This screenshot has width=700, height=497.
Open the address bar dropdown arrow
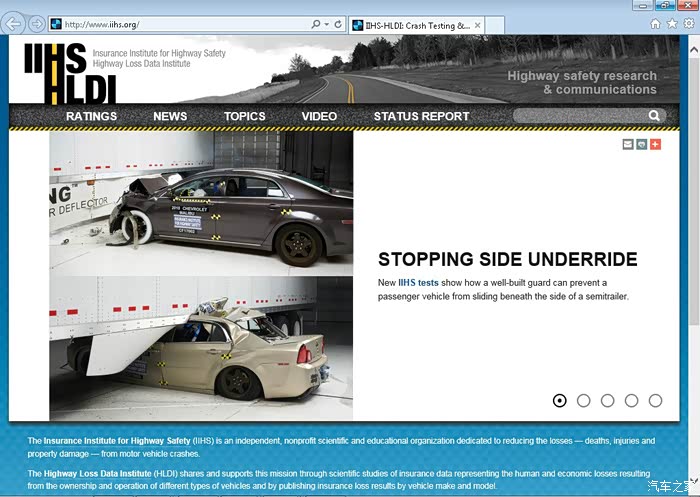[x=326, y=24]
